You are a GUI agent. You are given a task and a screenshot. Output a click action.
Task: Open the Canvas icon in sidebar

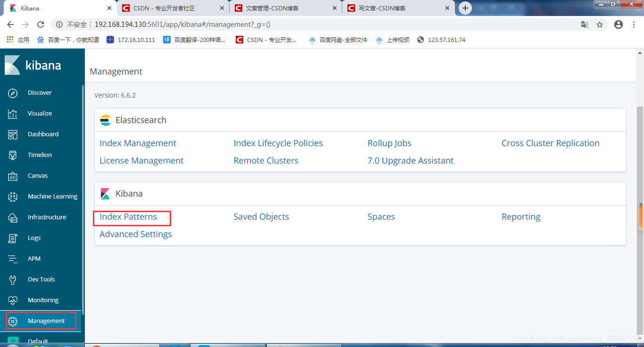point(13,176)
